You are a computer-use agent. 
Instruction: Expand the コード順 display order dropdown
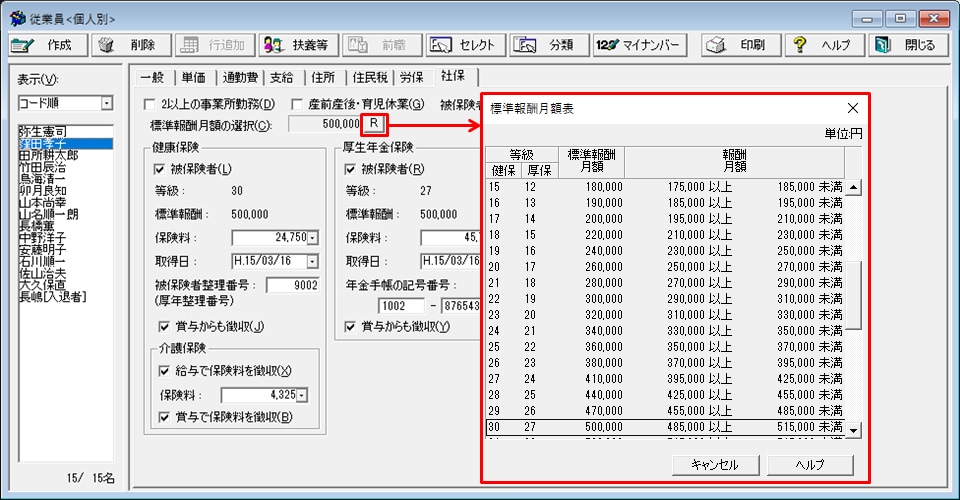pyautogui.click(x=106, y=103)
